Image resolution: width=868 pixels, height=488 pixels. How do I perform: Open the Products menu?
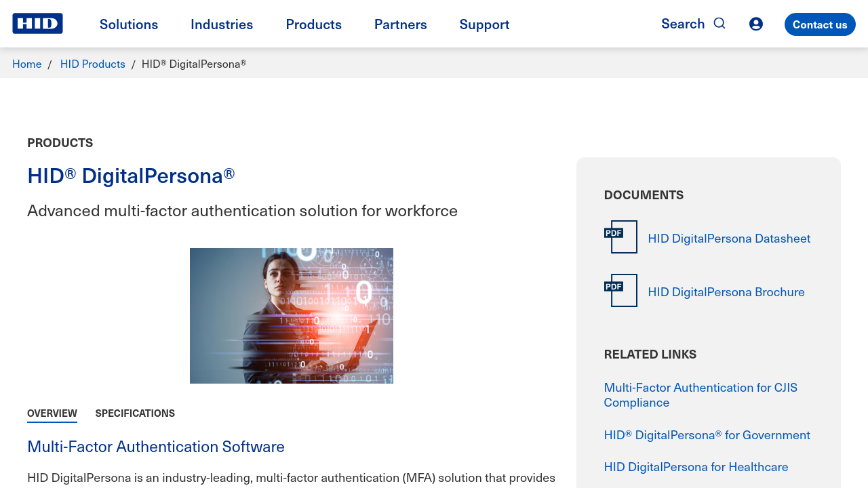(314, 24)
